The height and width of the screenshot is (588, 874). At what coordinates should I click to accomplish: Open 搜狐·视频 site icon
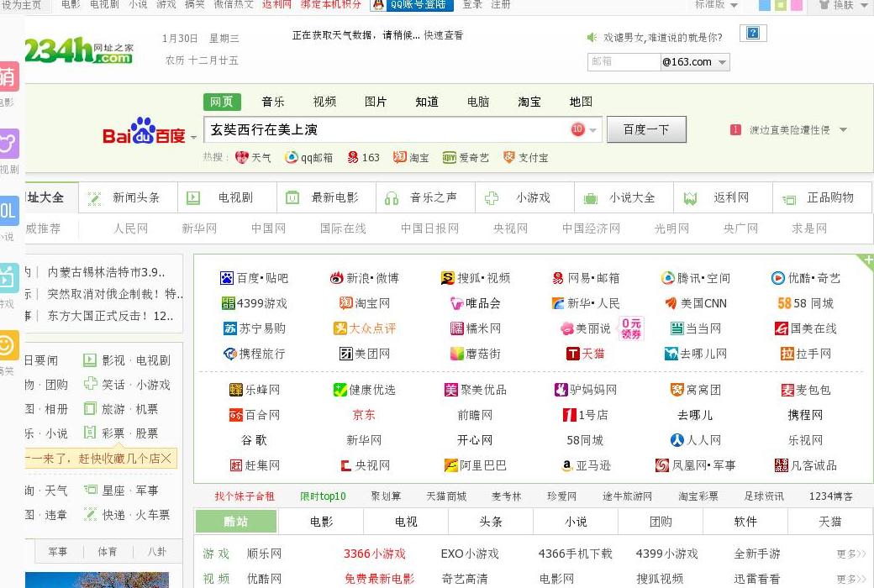click(x=448, y=278)
